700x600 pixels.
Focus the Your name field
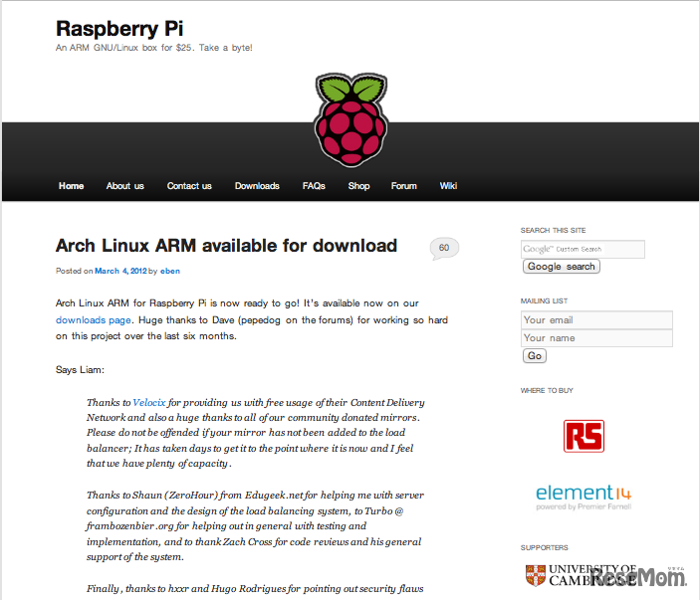point(596,338)
